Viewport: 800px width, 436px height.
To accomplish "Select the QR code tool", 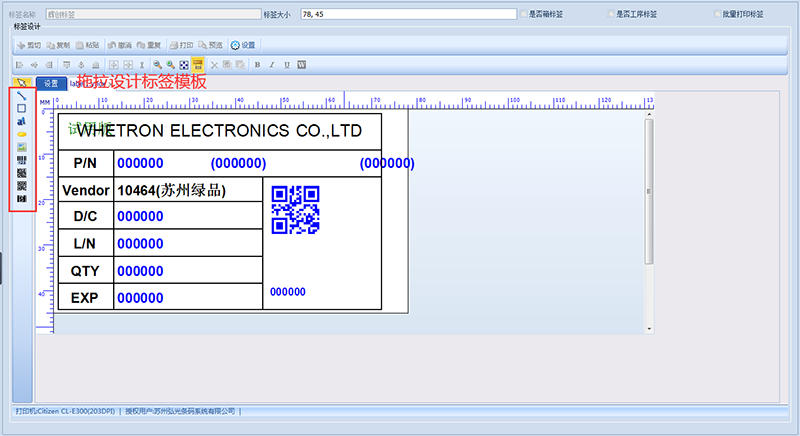I will [x=21, y=186].
